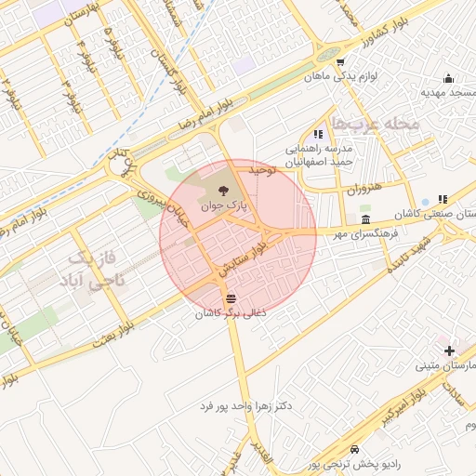Select school icon above مدرسه راهنمایی حمید اصفهانیان
This screenshot has width=476, height=476.
318,134
